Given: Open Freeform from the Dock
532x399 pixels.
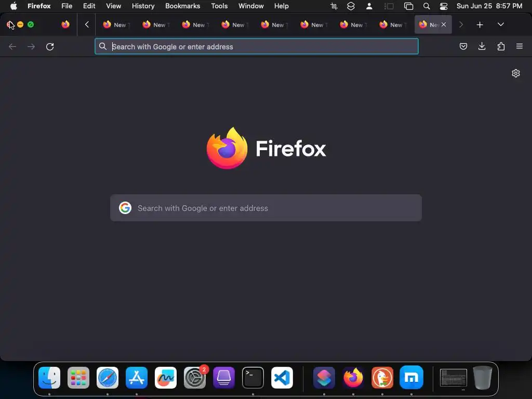Looking at the screenshot, I should click(166, 378).
